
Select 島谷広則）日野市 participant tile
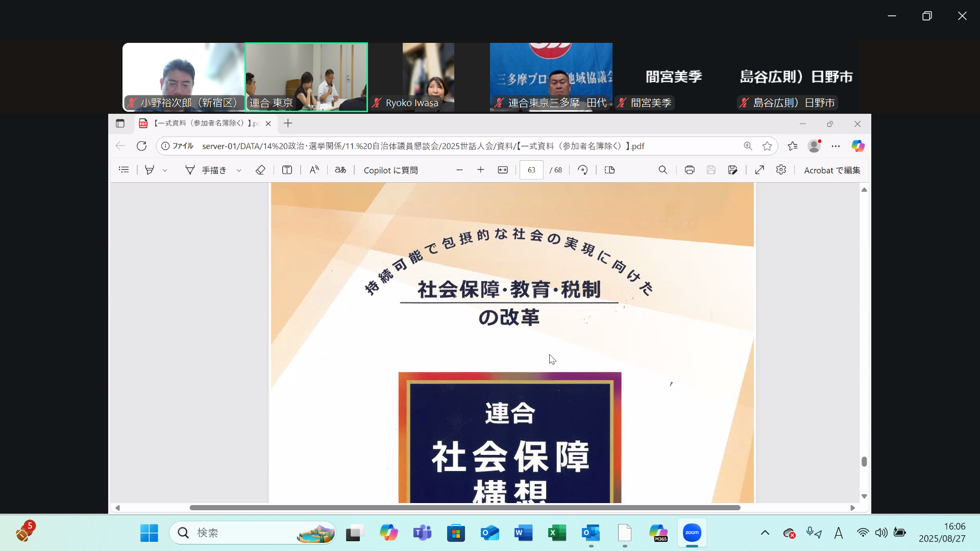click(x=796, y=77)
